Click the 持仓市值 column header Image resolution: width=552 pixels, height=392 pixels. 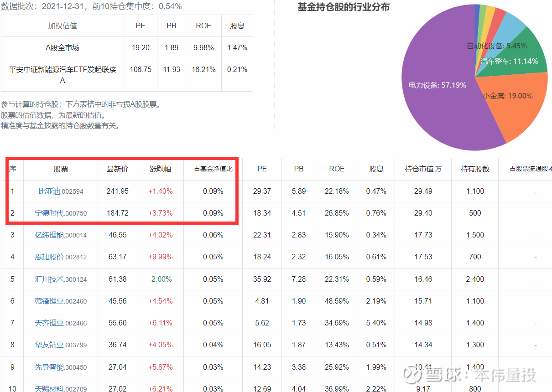[x=423, y=169]
